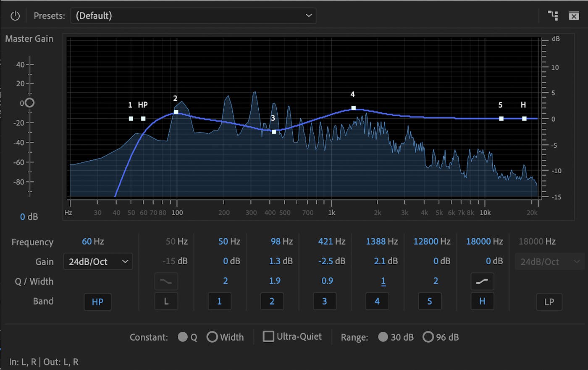Toggle band 3 button
The image size is (588, 370).
[324, 301]
